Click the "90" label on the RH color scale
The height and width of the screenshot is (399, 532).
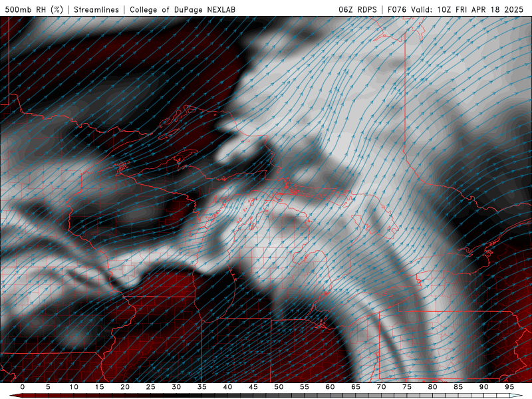tap(484, 387)
